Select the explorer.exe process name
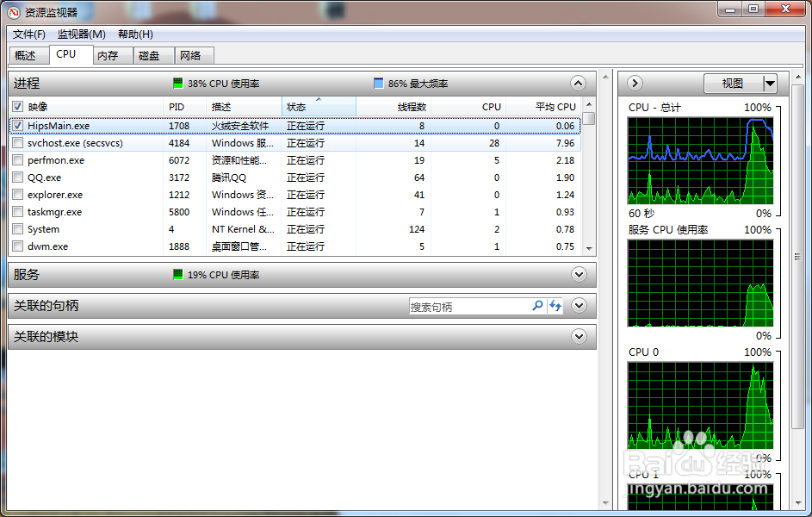812x517 pixels. tap(55, 195)
